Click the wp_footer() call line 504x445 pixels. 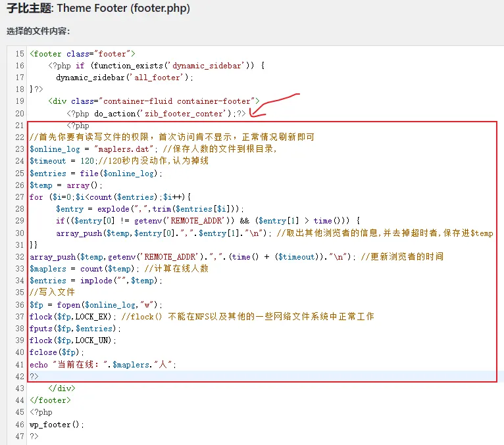tap(57, 425)
